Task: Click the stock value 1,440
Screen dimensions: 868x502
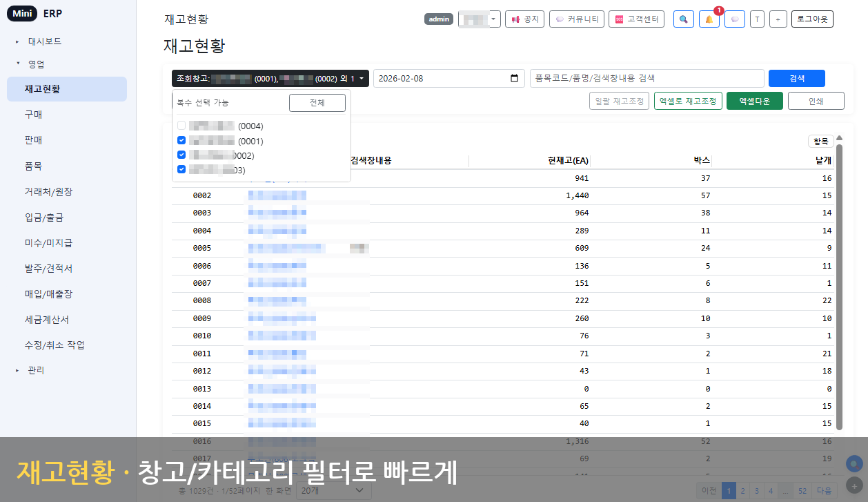Action: tap(577, 195)
